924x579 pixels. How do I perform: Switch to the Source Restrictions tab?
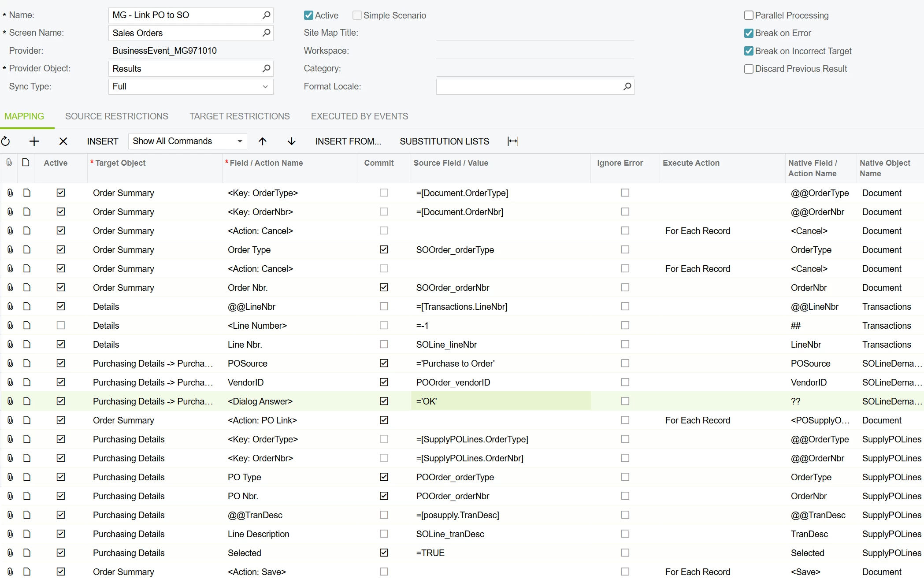(117, 116)
